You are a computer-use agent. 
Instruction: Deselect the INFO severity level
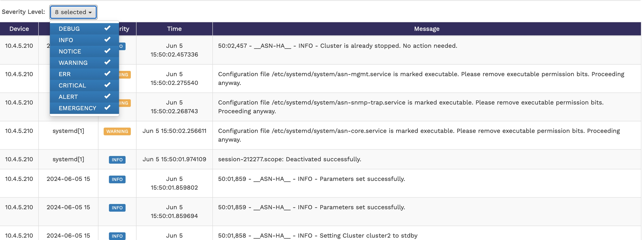point(84,40)
